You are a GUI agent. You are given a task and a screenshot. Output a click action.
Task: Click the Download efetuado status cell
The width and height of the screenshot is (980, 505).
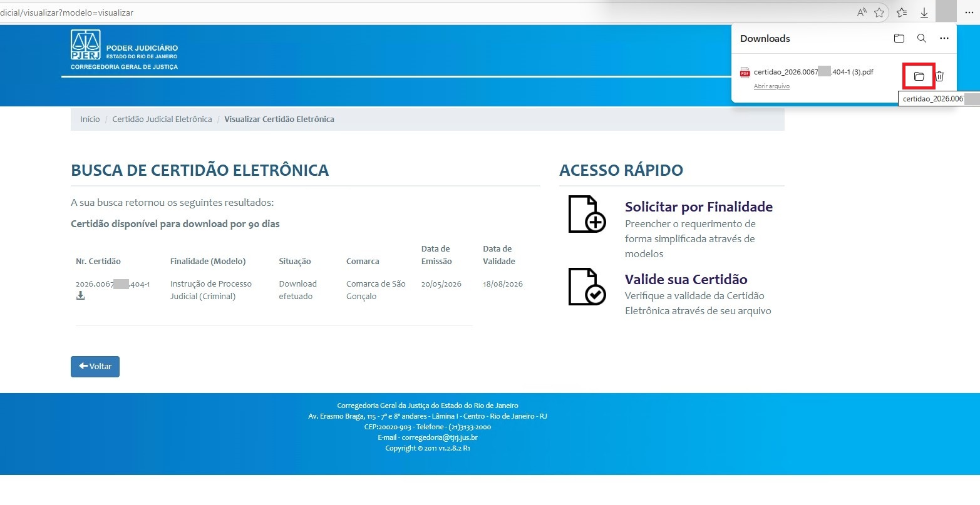coord(298,290)
